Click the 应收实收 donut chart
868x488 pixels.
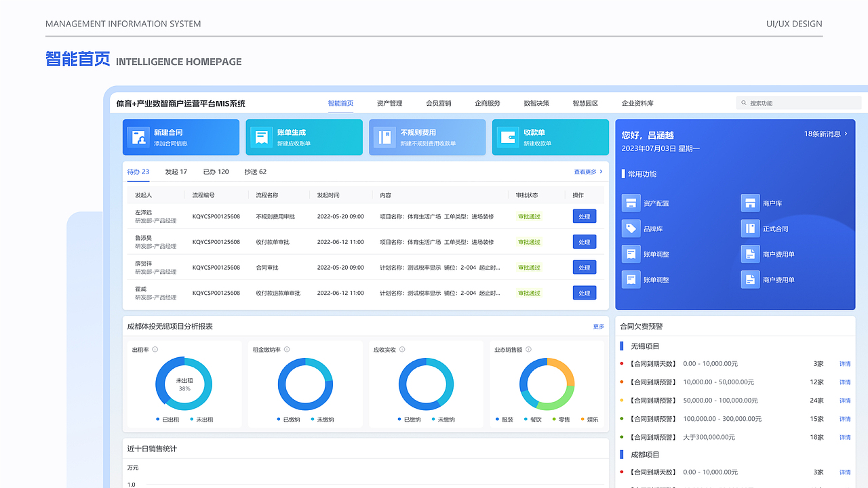pos(426,384)
